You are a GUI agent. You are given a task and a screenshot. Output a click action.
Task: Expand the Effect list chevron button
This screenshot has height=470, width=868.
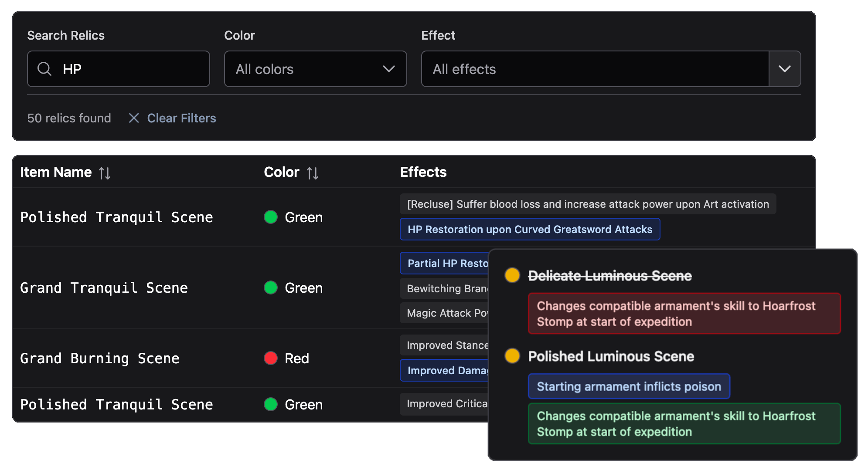point(785,69)
